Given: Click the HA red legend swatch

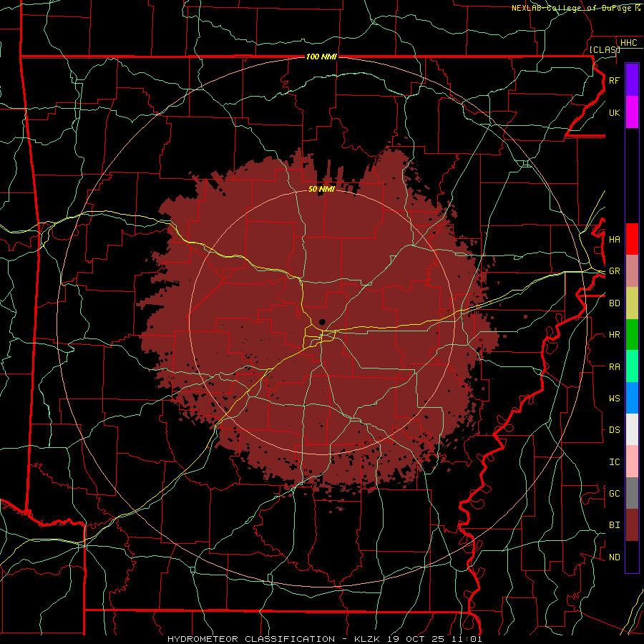Looking at the screenshot, I should 632,239.
